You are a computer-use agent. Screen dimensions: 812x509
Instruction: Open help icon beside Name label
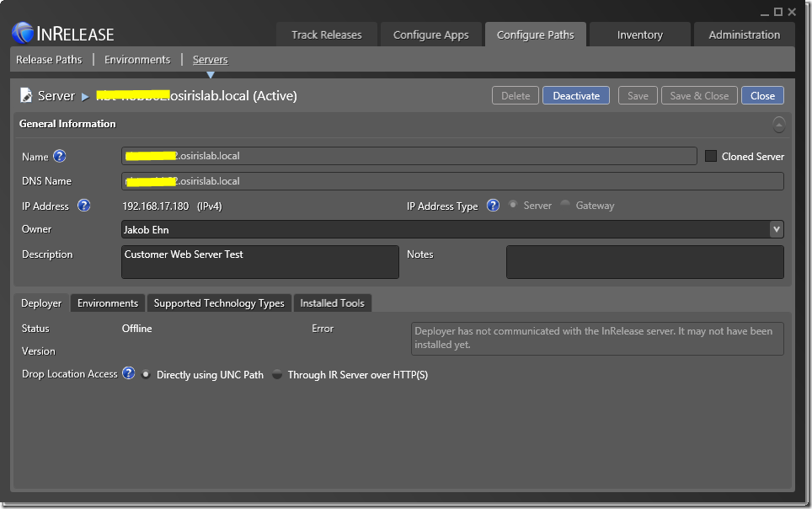(60, 156)
